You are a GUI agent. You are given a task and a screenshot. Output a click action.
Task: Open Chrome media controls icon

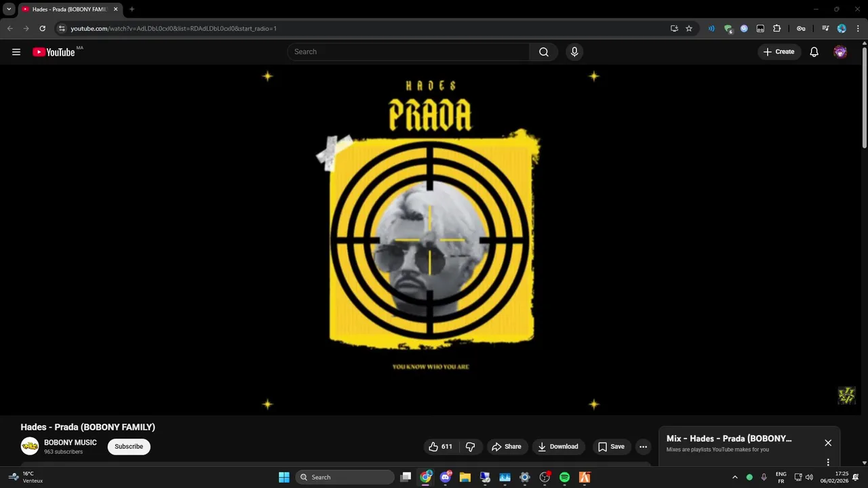point(825,28)
